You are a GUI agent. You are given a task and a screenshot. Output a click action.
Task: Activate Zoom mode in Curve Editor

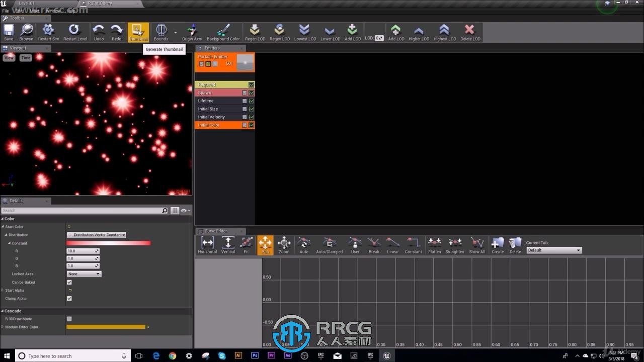(x=284, y=245)
